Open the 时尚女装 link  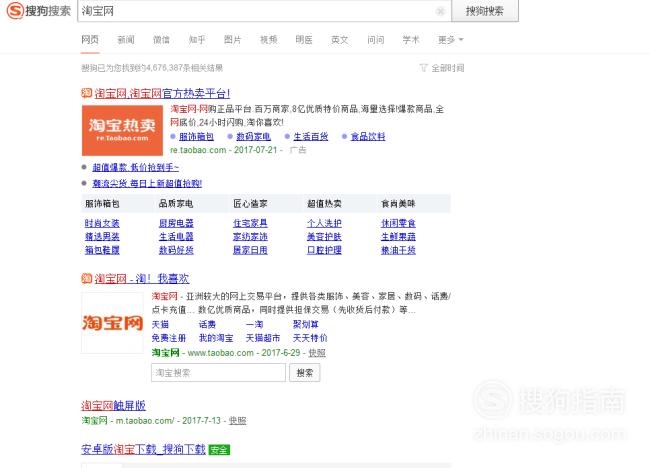click(102, 223)
